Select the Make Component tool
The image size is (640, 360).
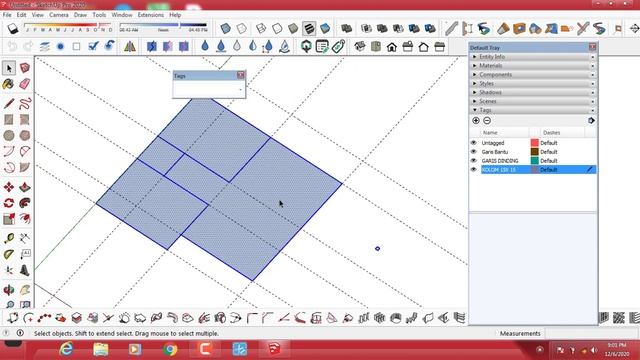24,68
